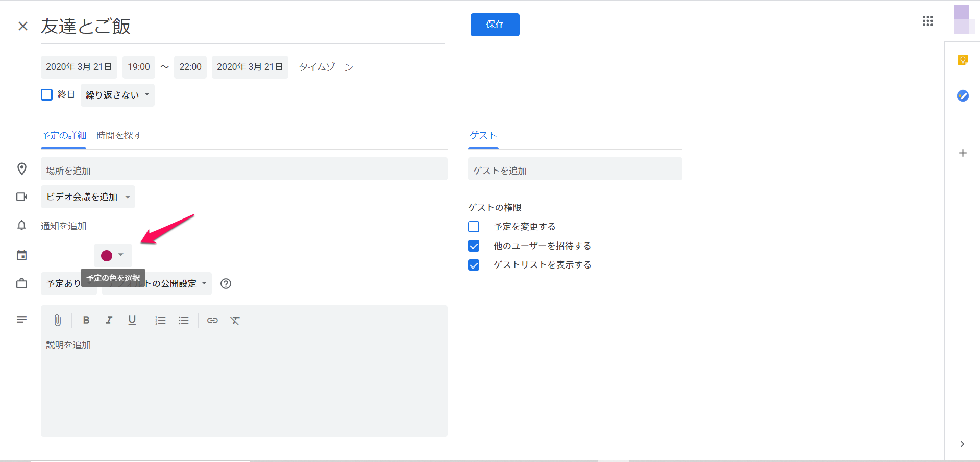Open the ビデオ会議を追加 dropdown
The image size is (980, 462).
[x=88, y=197]
